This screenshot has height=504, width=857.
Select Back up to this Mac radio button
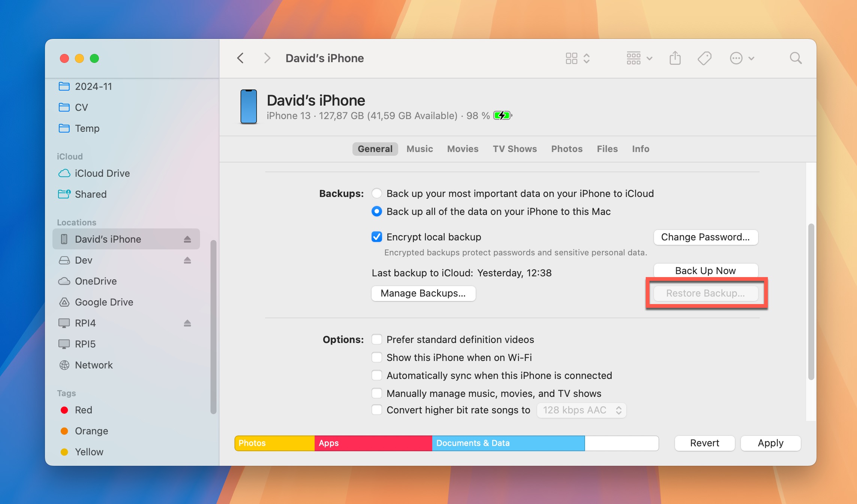(376, 210)
